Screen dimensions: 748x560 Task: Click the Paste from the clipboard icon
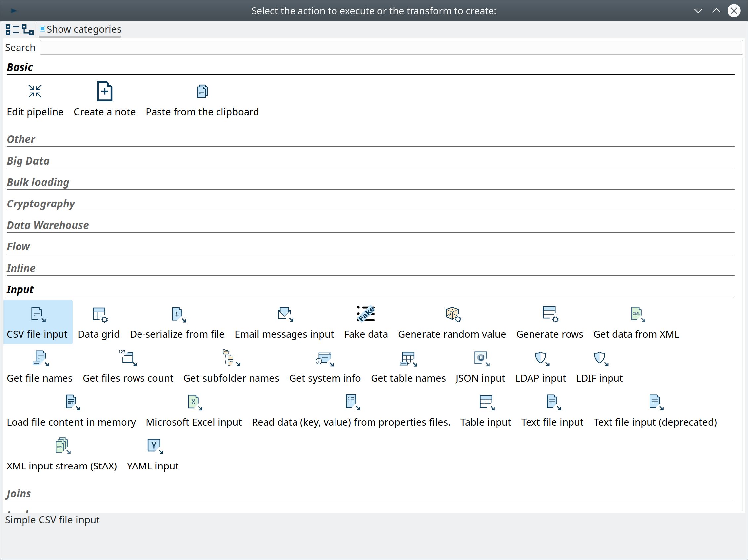pos(202,92)
